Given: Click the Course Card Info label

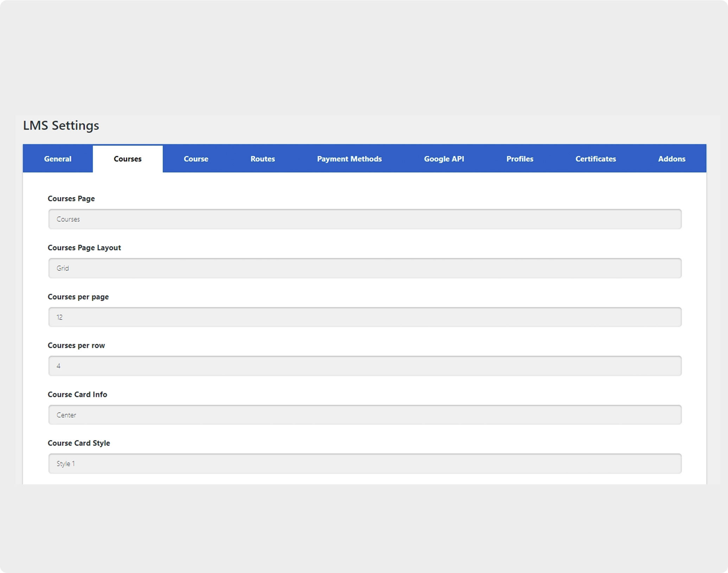Looking at the screenshot, I should point(77,394).
